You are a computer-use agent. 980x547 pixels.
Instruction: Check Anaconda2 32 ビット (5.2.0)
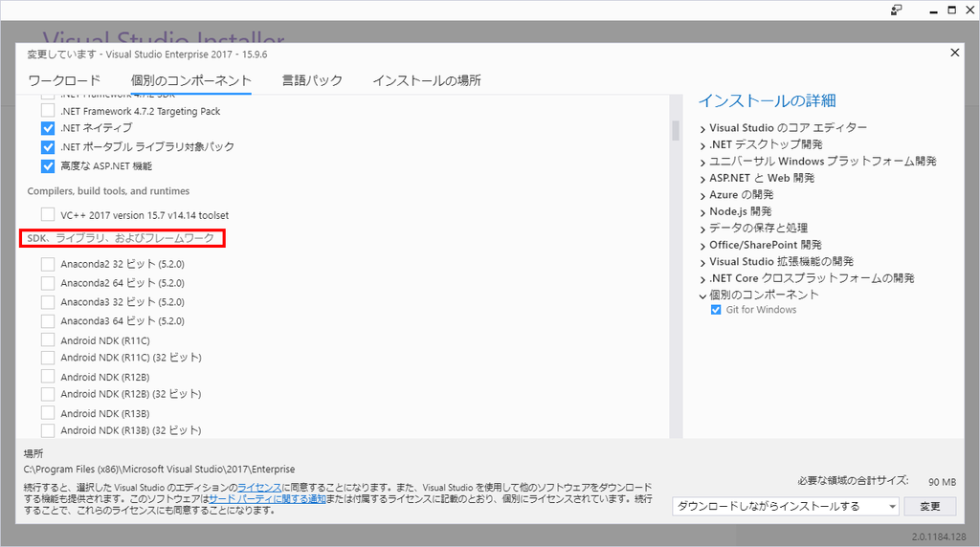pyautogui.click(x=48, y=264)
